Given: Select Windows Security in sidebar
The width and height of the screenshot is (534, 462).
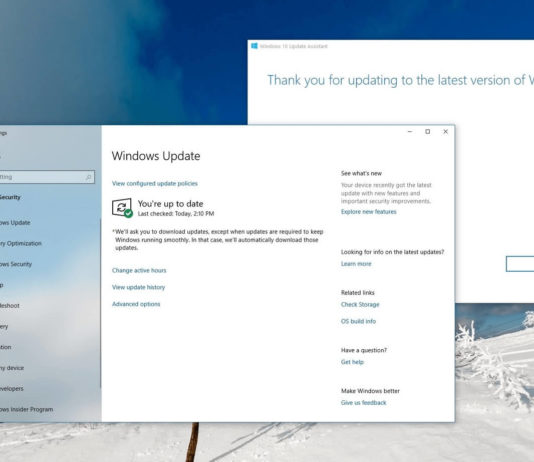Looking at the screenshot, I should click(x=16, y=264).
